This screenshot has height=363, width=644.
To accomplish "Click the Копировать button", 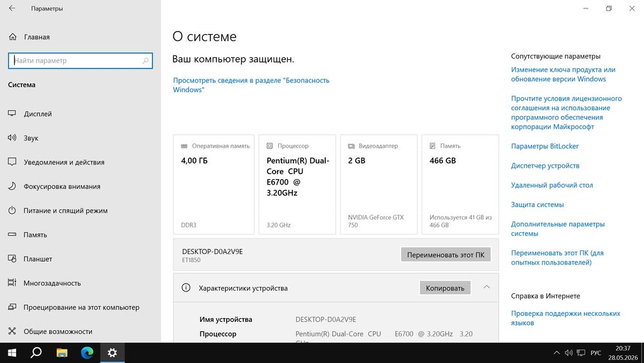I will [445, 288].
